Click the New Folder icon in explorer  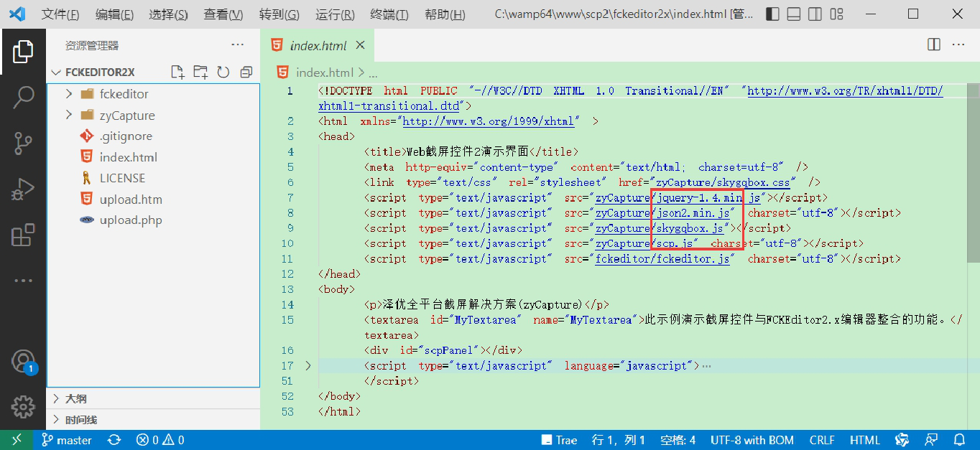point(200,72)
